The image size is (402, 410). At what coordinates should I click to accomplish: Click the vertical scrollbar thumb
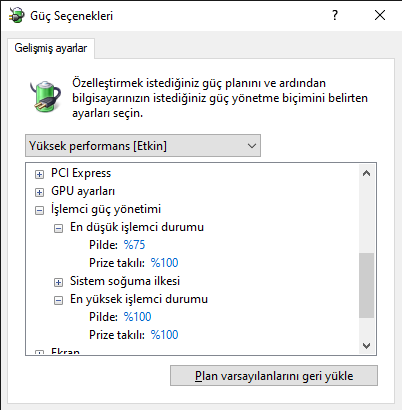point(367,285)
